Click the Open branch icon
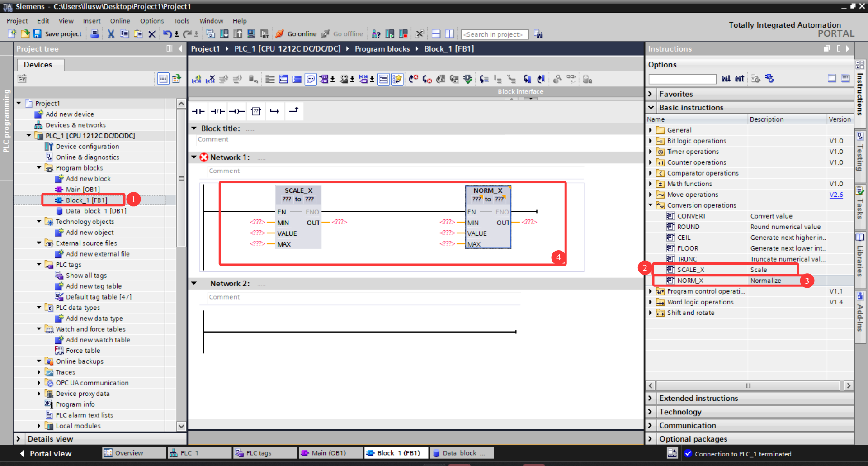 click(274, 111)
